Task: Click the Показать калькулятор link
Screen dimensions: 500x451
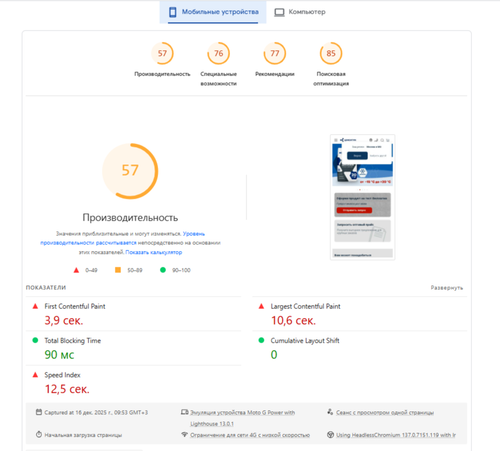Action: (x=154, y=252)
